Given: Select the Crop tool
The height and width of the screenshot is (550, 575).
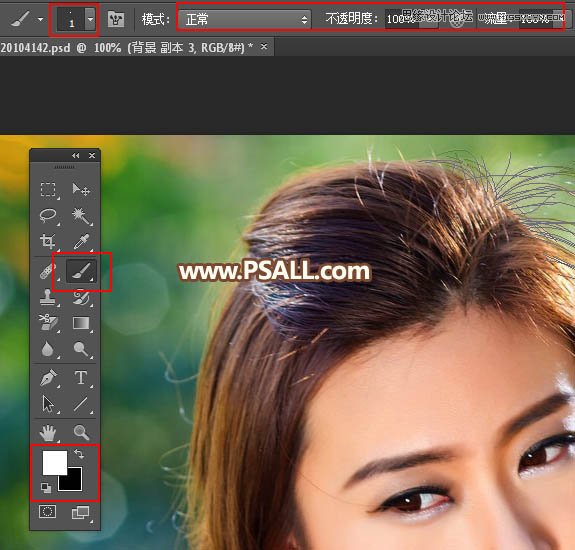Looking at the screenshot, I should (48, 241).
